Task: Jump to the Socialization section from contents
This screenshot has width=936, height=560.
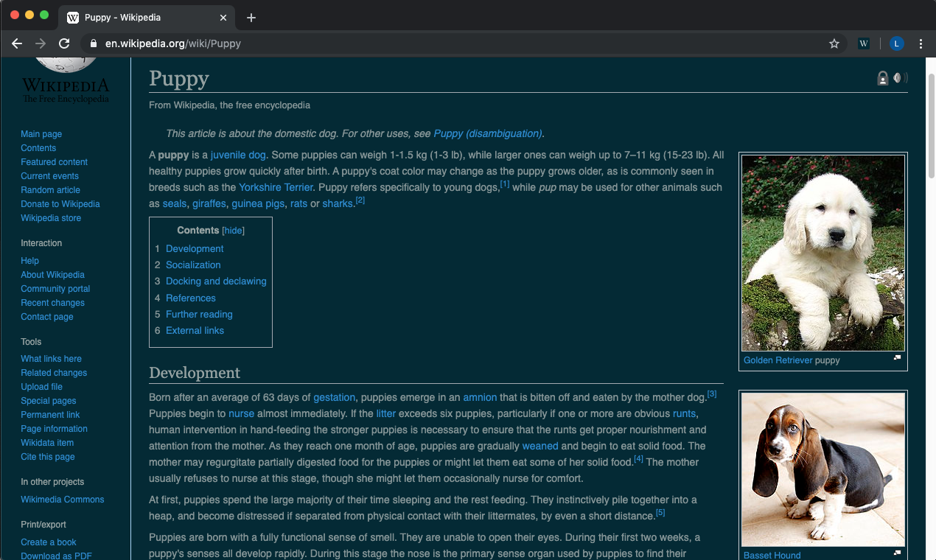Action: point(193,265)
